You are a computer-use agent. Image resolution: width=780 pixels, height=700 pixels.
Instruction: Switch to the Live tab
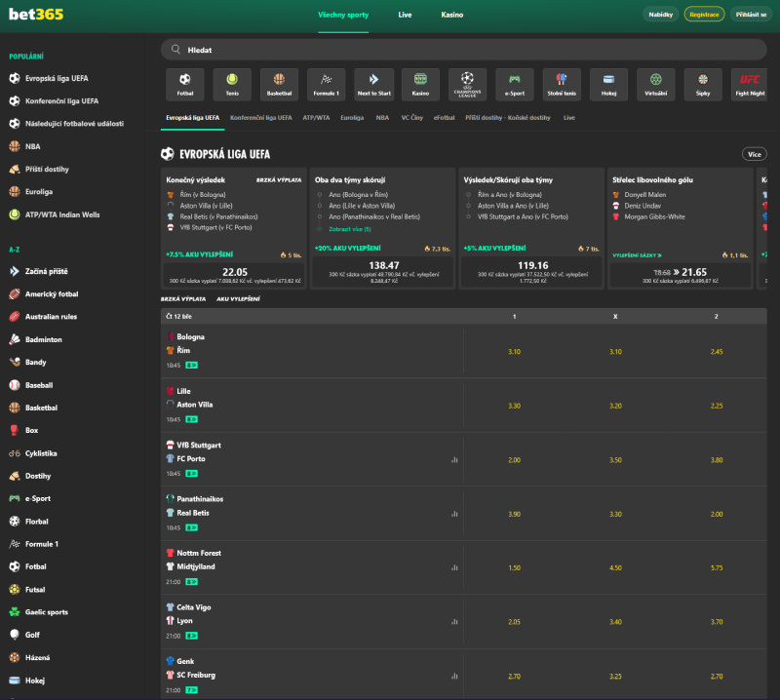[405, 16]
